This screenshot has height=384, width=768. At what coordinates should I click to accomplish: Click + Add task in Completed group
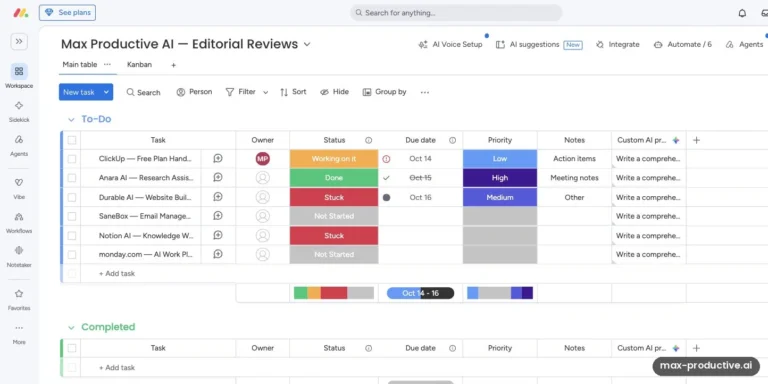click(117, 367)
